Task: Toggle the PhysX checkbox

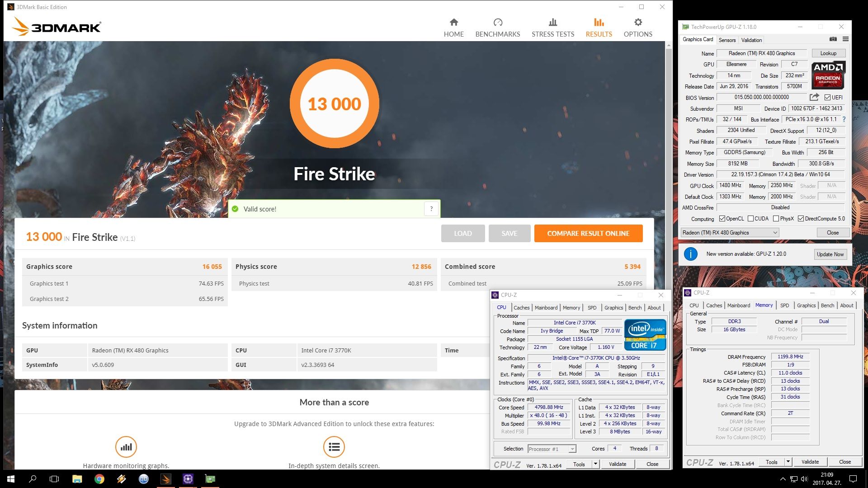Action: [776, 219]
